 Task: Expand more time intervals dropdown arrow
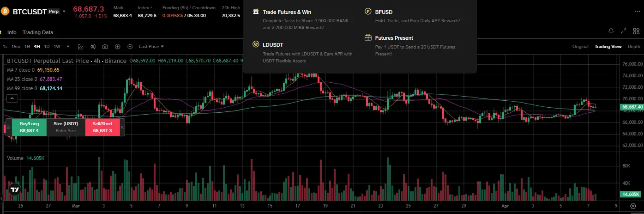pyautogui.click(x=68, y=47)
